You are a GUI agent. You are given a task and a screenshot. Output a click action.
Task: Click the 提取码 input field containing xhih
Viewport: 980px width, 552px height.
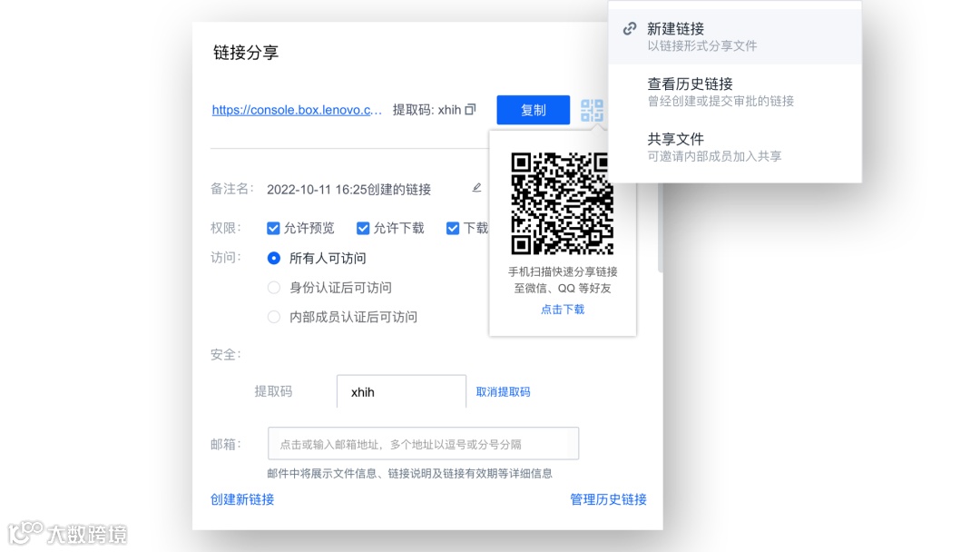[x=401, y=391]
